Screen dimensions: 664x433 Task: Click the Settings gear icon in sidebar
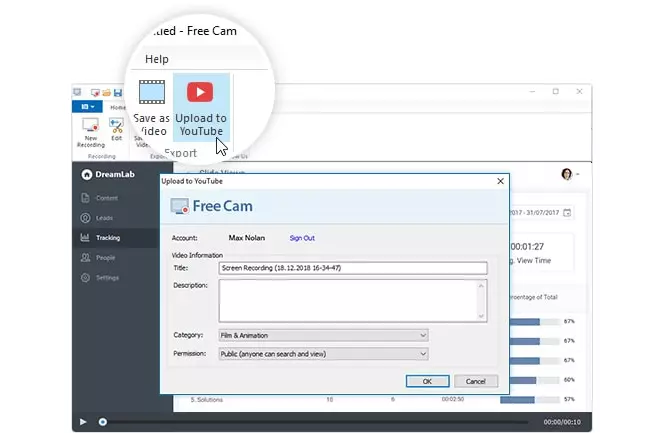[85, 278]
